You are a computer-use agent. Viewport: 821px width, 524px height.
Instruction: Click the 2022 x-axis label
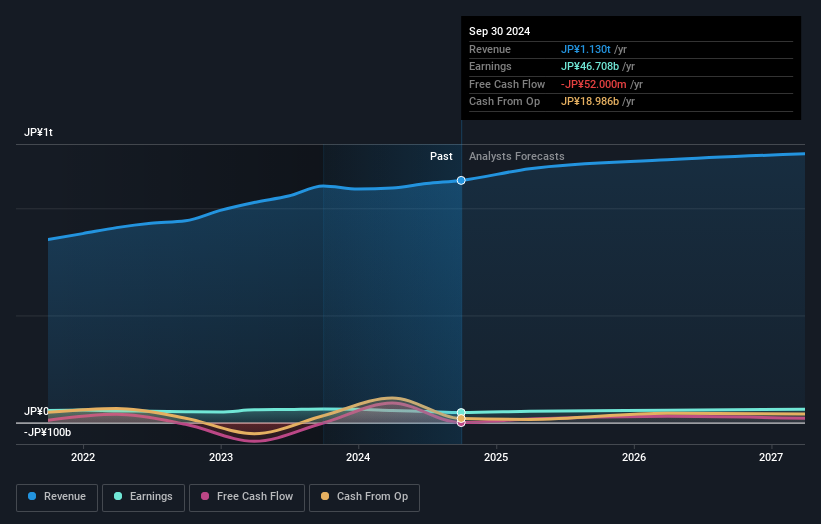coord(83,458)
